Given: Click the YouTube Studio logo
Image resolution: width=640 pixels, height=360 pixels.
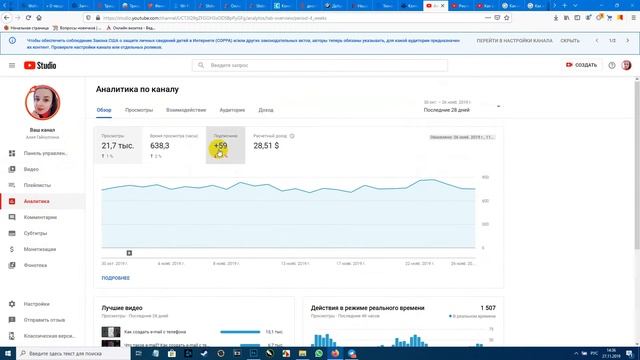Looking at the screenshot, I should 40,65.
